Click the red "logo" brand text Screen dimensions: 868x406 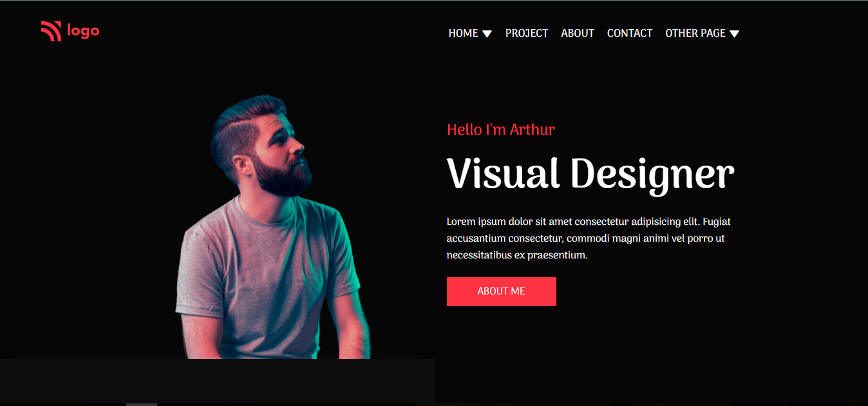(x=83, y=30)
